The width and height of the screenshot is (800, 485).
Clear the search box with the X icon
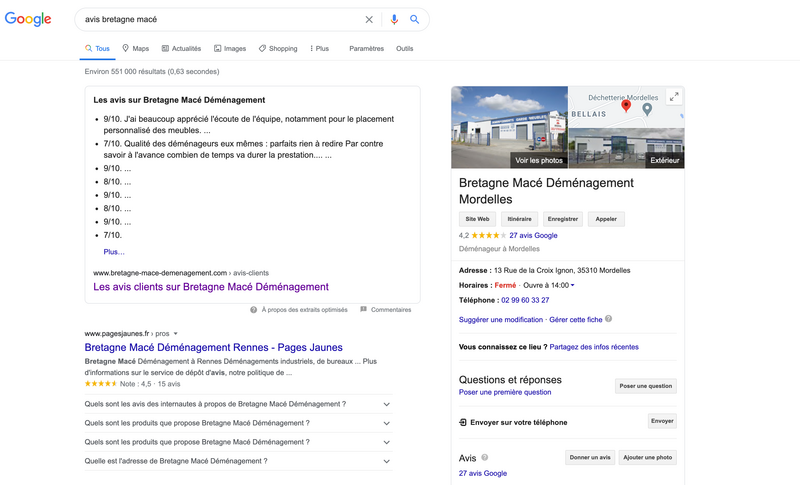point(369,19)
